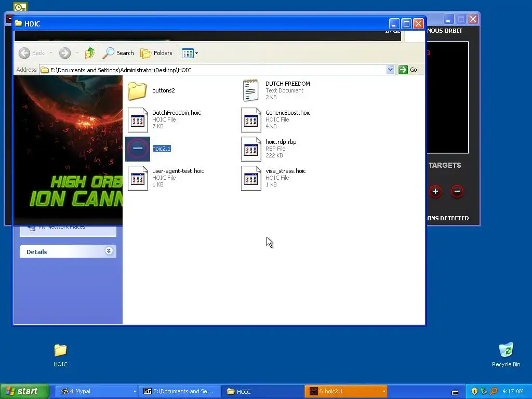Open the Search pane
The width and height of the screenshot is (532, 399).
tap(118, 53)
